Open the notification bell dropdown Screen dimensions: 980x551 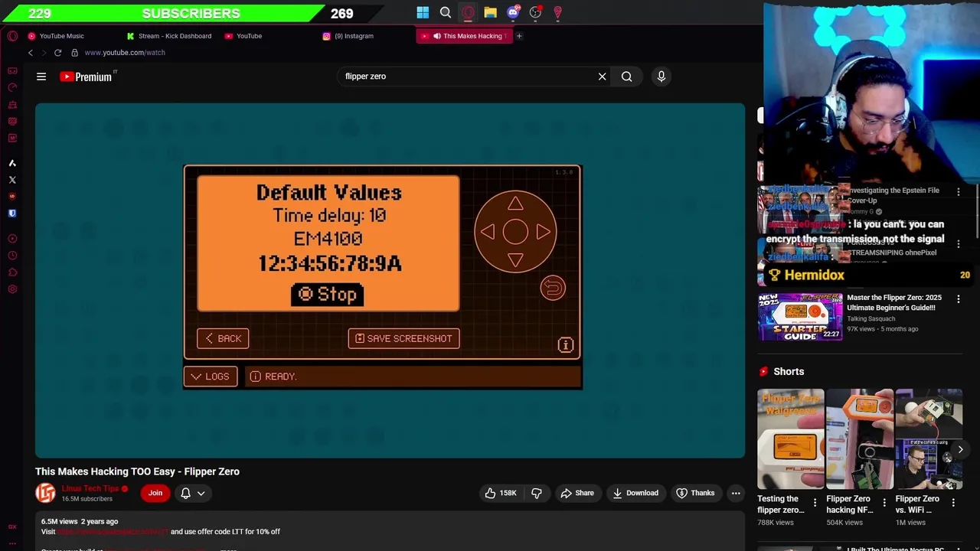192,493
